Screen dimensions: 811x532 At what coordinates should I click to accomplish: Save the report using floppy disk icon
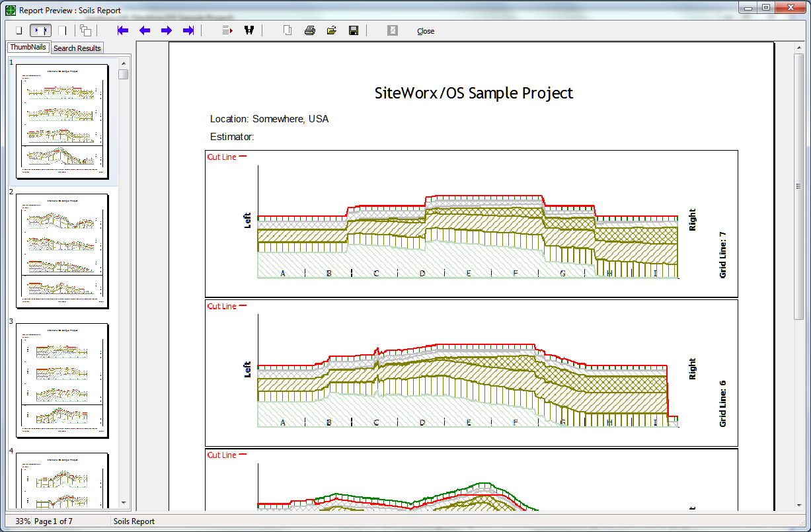(x=354, y=30)
